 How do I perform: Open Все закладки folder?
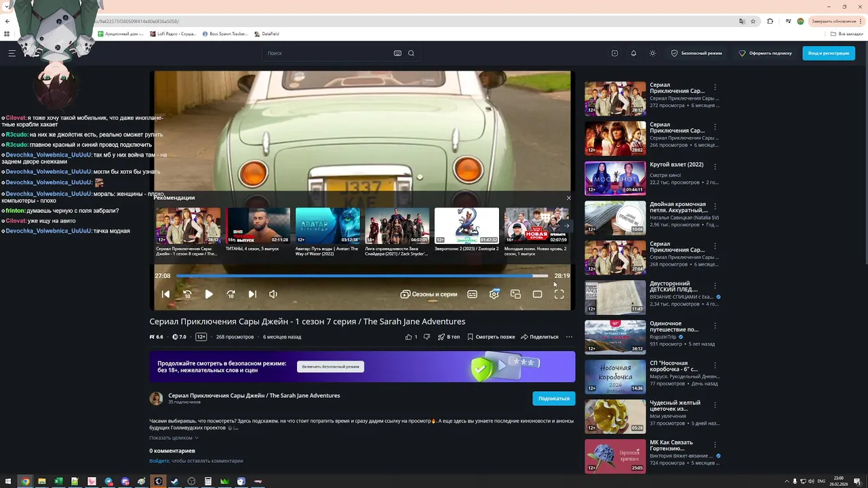[847, 34]
